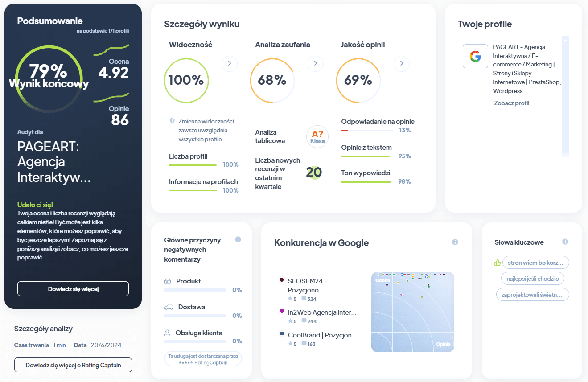Click competitor CoolBrand | Pozycjon...
The width and height of the screenshot is (588, 382).
click(x=322, y=335)
